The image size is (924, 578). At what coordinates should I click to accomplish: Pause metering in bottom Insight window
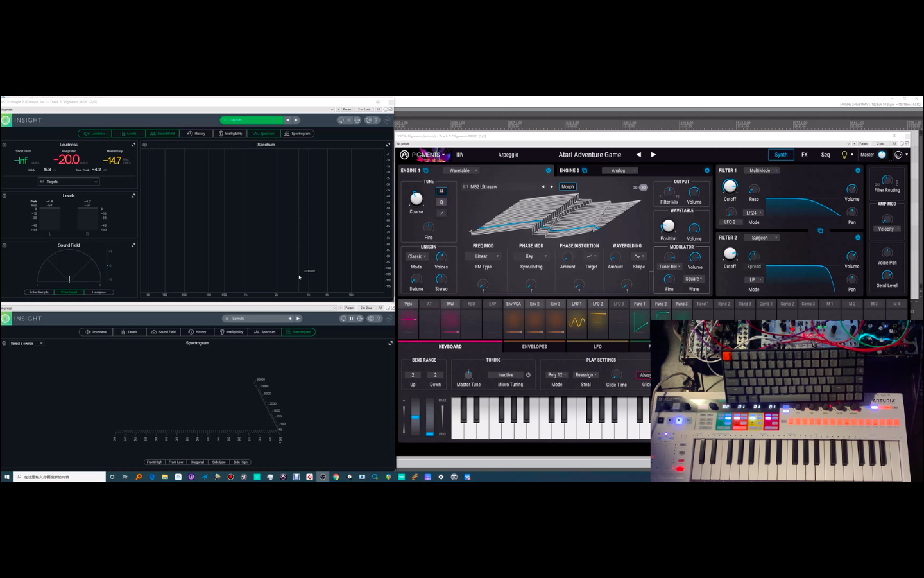pos(351,319)
